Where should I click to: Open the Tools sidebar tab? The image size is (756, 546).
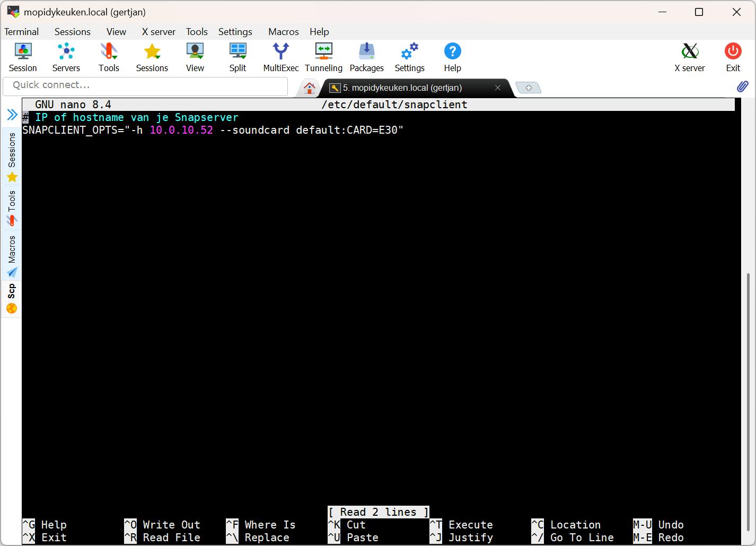(12, 208)
